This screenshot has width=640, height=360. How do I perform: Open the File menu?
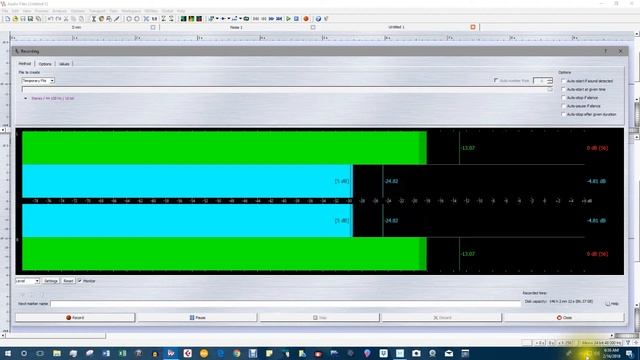[x=5, y=11]
